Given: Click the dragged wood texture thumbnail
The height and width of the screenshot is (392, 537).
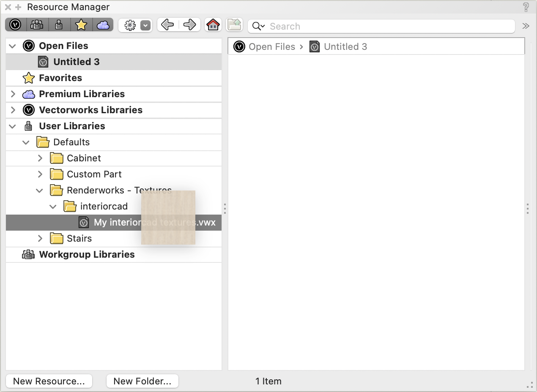Looking at the screenshot, I should tap(168, 218).
